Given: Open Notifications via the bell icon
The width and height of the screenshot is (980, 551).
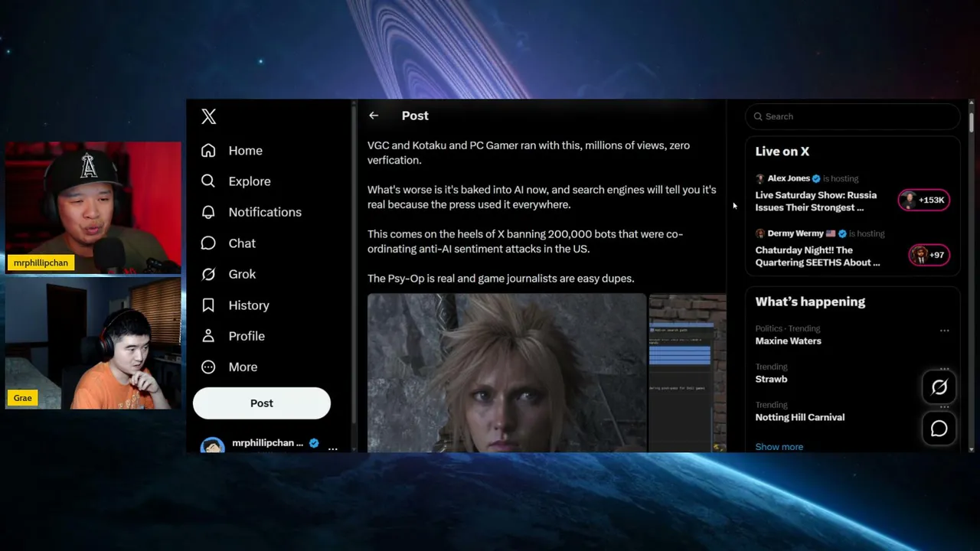Looking at the screenshot, I should click(208, 212).
